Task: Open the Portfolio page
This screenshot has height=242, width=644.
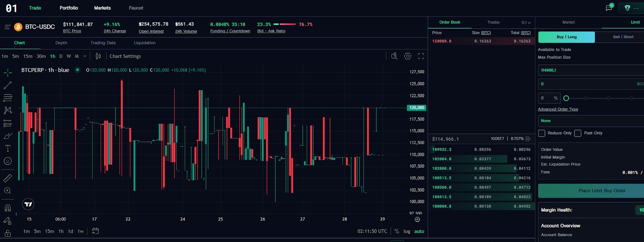Action: pyautogui.click(x=69, y=8)
